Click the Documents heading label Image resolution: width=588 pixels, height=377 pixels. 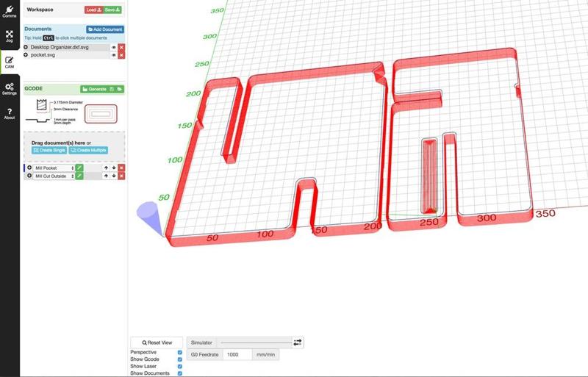[x=38, y=29]
